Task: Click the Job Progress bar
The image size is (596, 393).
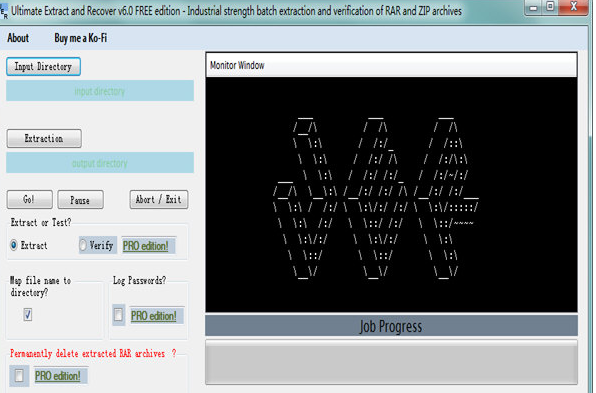Action: [x=392, y=362]
